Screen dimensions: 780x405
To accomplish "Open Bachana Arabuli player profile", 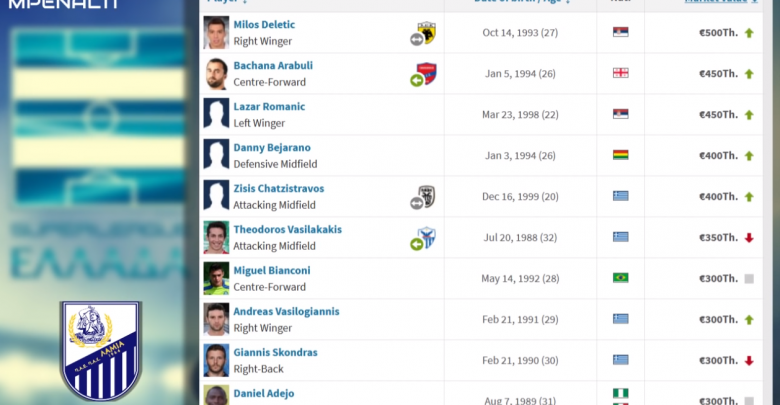I will tap(273, 65).
